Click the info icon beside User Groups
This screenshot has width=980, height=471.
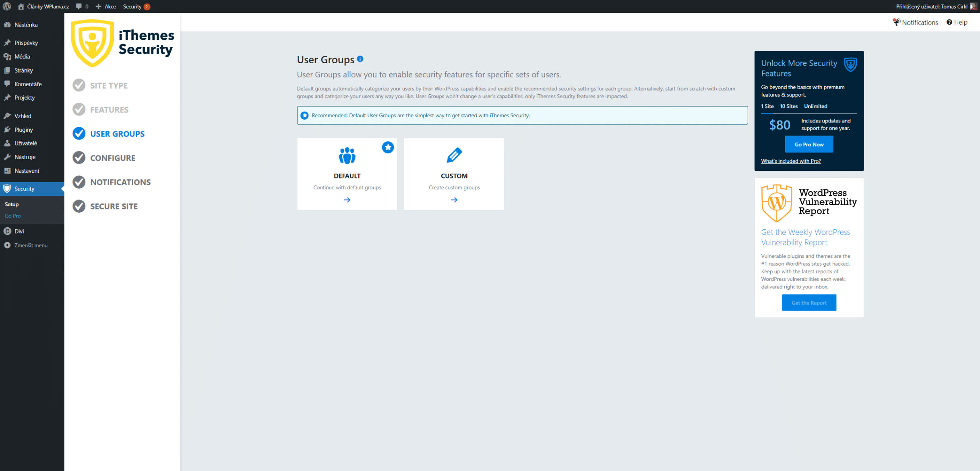(x=360, y=59)
